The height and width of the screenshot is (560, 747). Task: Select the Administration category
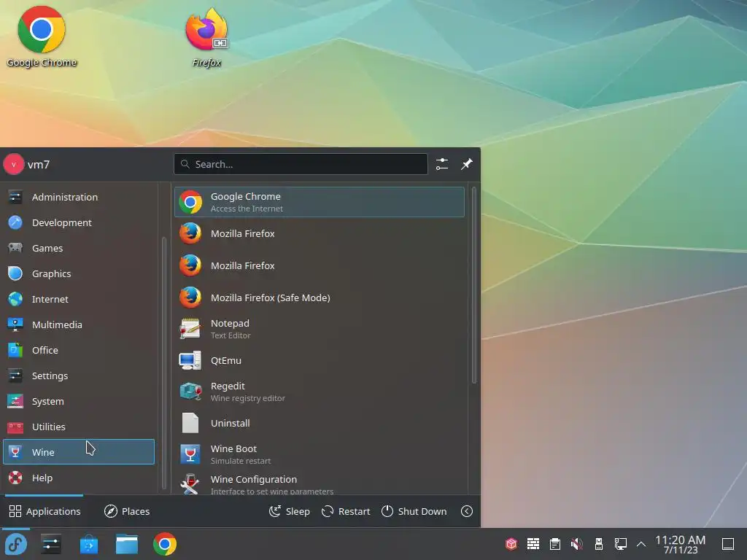(79, 197)
